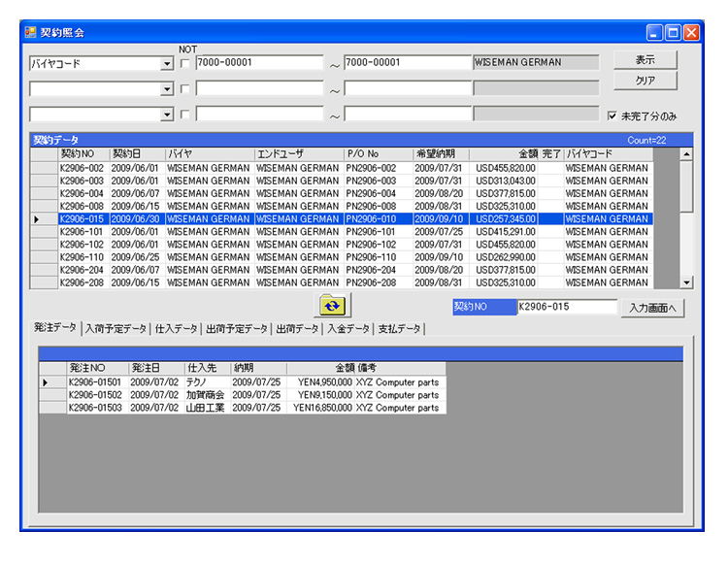Open the バイヤコード dropdown
Viewport: 728px width, 563px height.
167,64
